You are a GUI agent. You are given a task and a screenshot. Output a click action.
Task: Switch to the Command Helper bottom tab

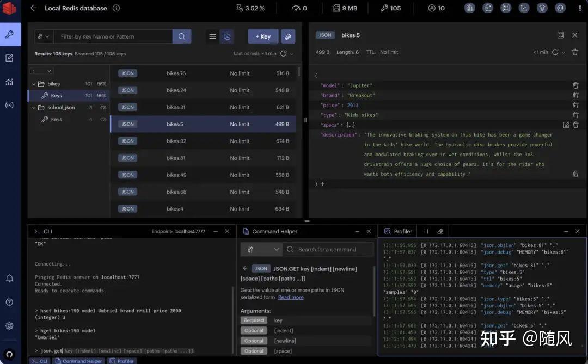(x=78, y=361)
